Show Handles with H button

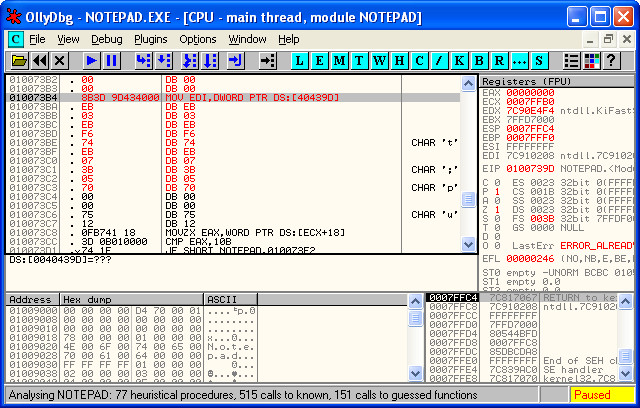click(x=399, y=61)
